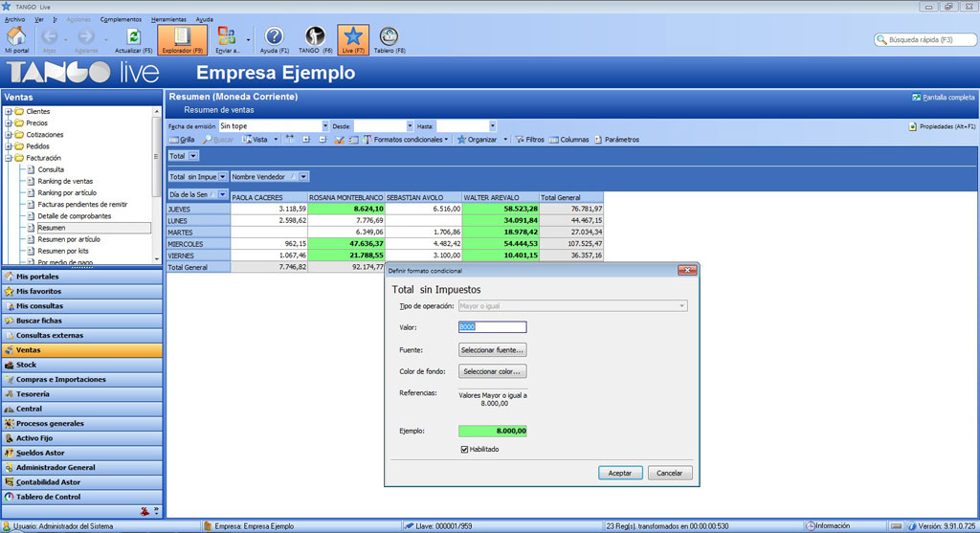Click the Aceptar button
Screen dimensions: 980x533
click(620, 473)
